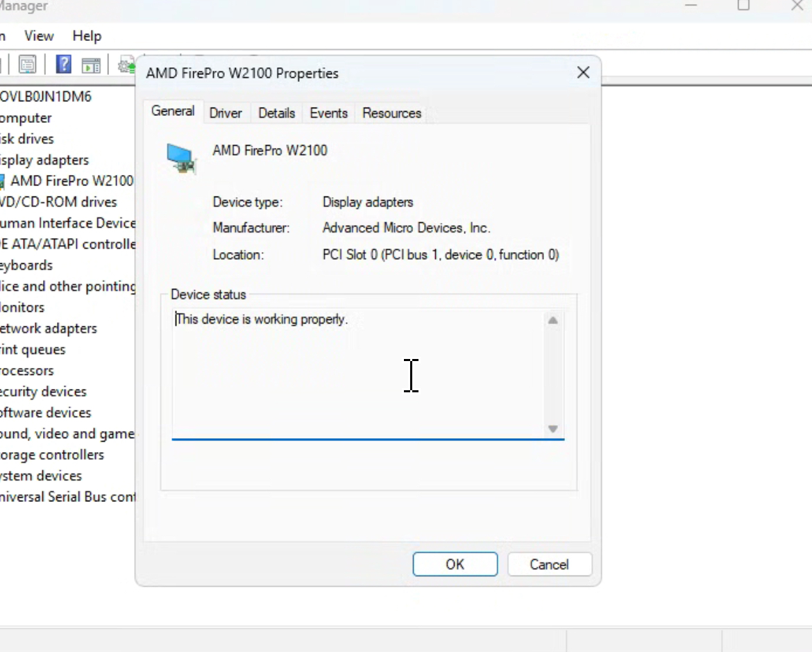Select the Disk drives tree category
812x652 pixels.
[27, 139]
